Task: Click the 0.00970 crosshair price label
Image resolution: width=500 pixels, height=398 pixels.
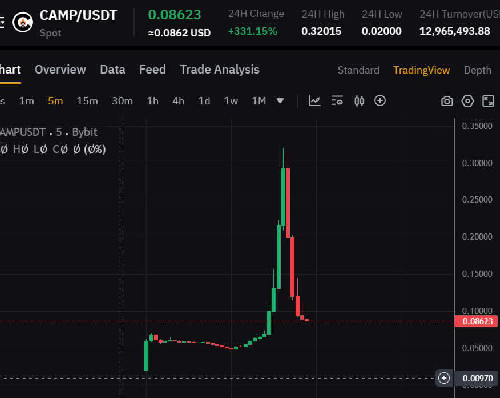Action: 477,378
